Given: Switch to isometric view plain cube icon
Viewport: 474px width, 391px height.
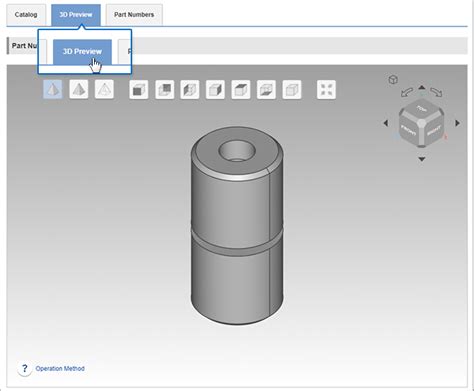Looking at the screenshot, I should coord(292,90).
